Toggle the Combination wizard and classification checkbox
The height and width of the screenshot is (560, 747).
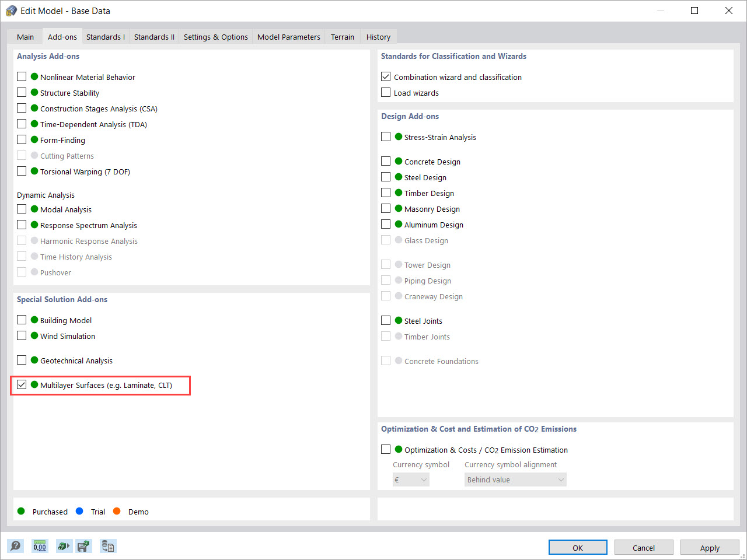pyautogui.click(x=386, y=76)
